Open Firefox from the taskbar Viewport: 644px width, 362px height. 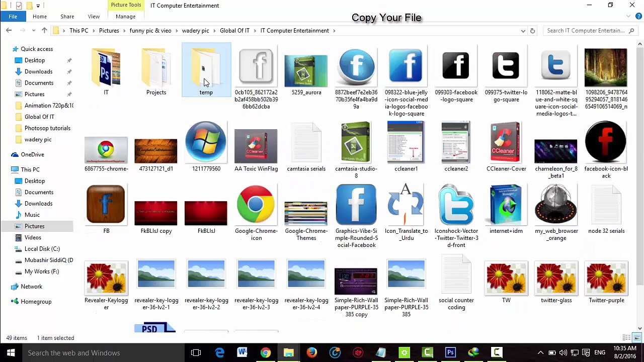(312, 353)
